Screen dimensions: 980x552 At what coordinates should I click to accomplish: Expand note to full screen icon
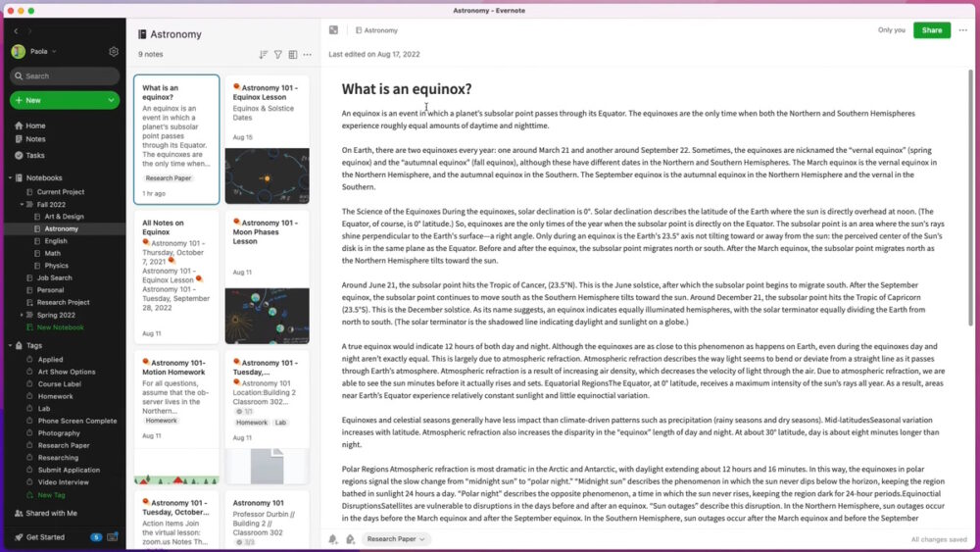point(334,30)
